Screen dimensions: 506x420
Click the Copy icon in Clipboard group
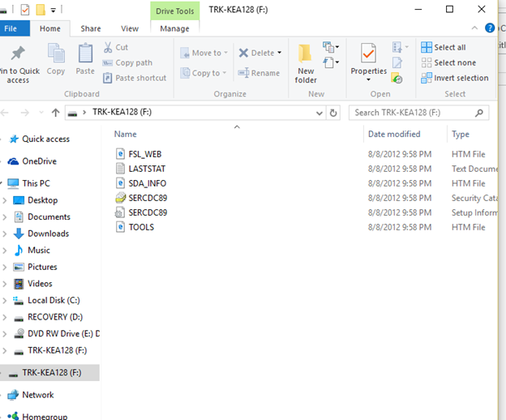click(x=56, y=54)
